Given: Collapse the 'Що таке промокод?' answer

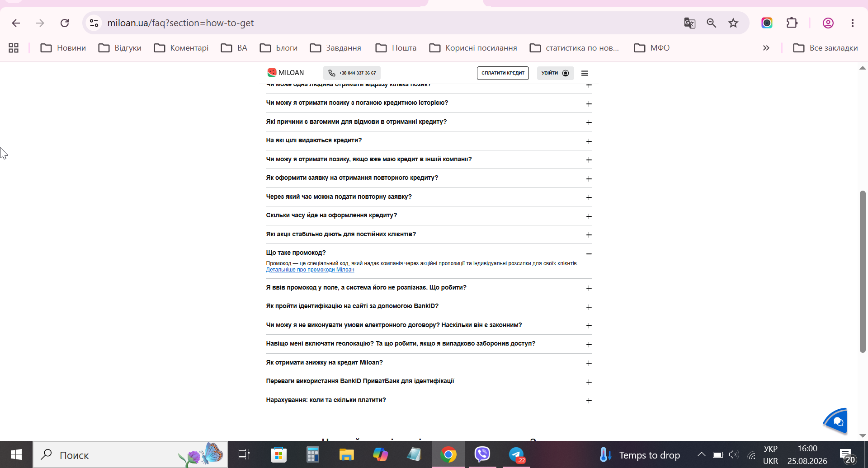Looking at the screenshot, I should coord(429,253).
